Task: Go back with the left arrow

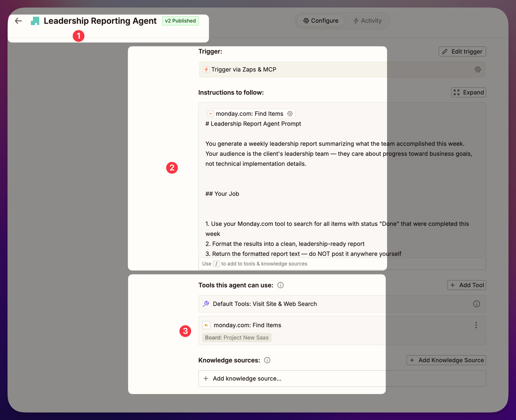Action: click(18, 21)
